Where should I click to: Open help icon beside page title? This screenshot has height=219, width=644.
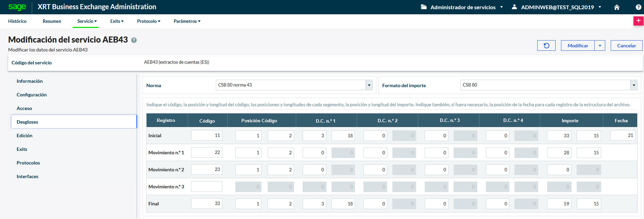tap(134, 40)
